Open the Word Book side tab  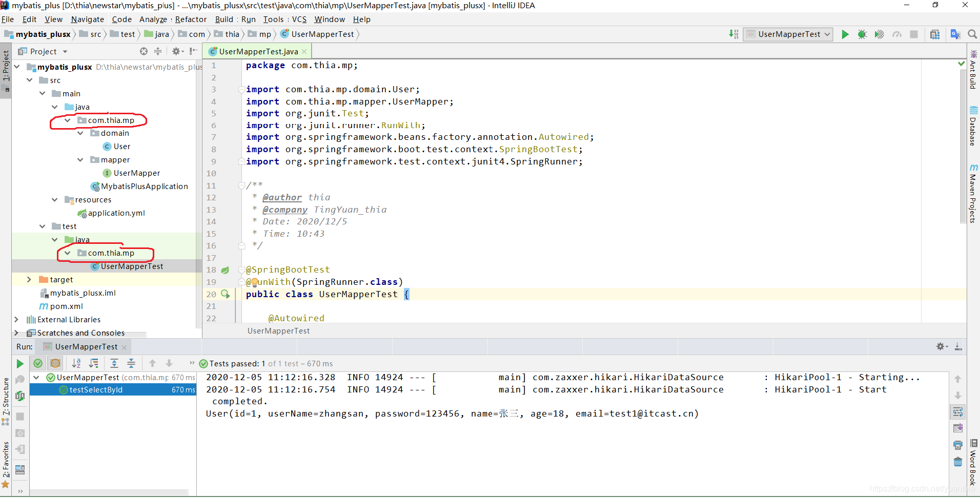(973, 463)
